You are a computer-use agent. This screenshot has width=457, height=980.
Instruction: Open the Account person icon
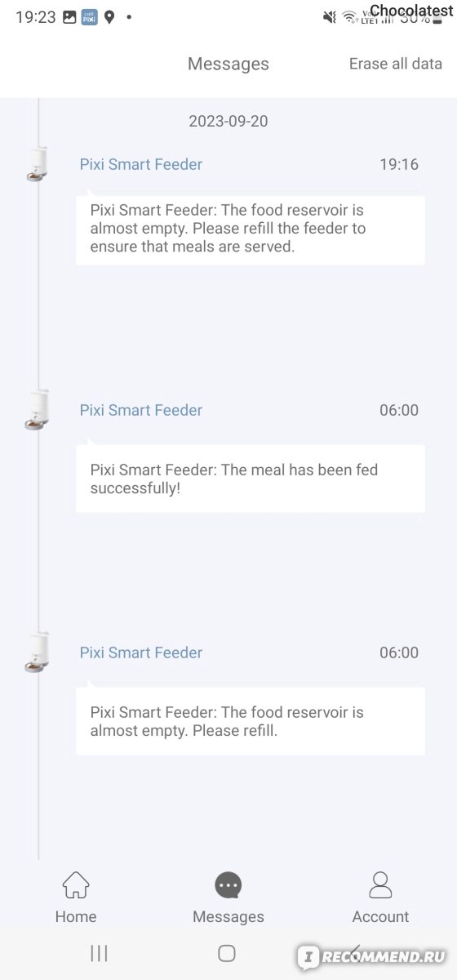[380, 884]
